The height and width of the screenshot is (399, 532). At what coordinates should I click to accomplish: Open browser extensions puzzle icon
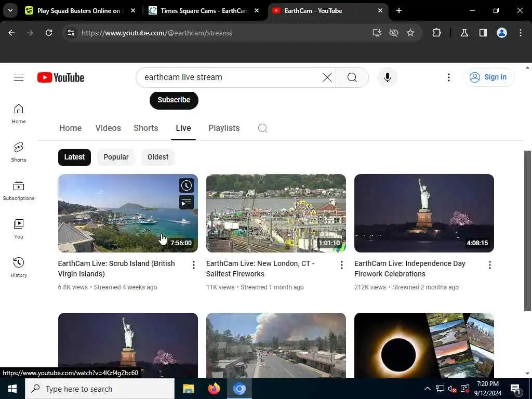click(436, 33)
